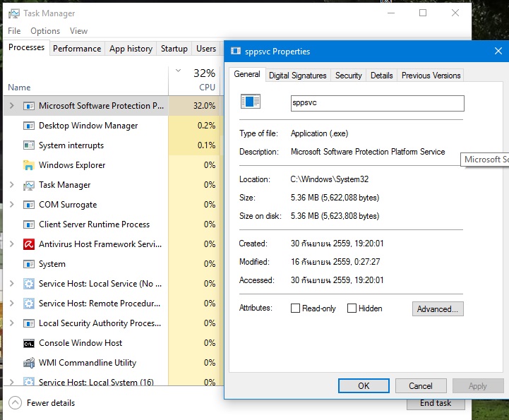Expand the Antivirus Host Framework Service row
The image size is (509, 420).
[x=12, y=244]
